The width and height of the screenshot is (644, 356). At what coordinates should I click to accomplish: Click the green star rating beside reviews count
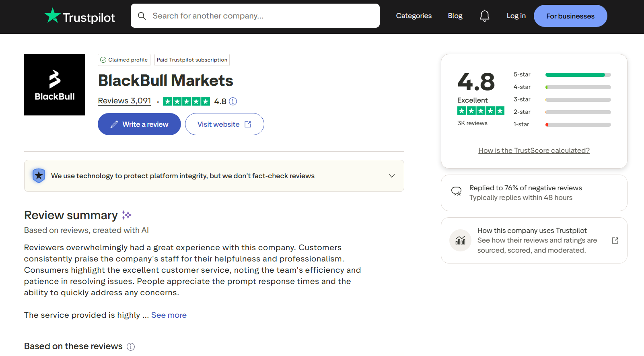tap(187, 101)
